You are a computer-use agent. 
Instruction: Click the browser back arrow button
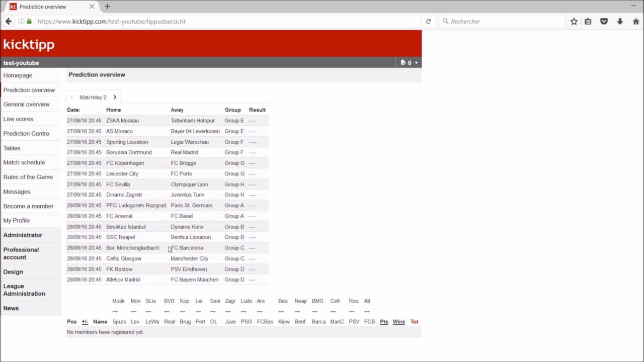(x=9, y=21)
